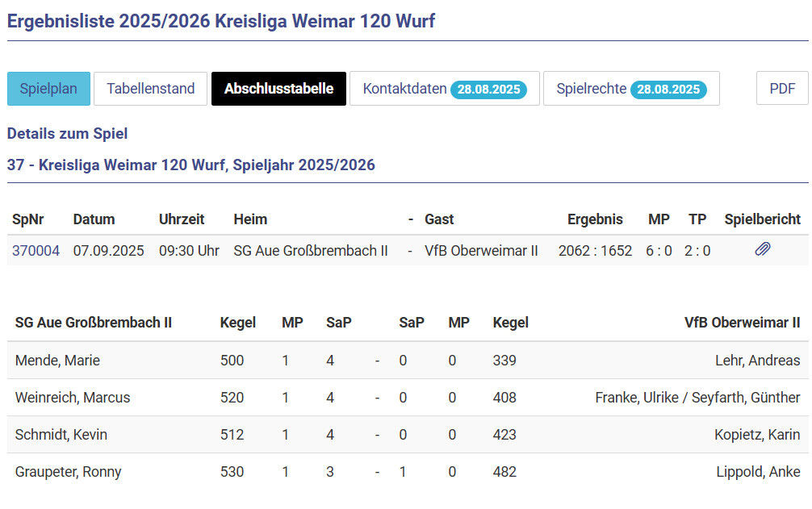Click opponent Kopietz, Karin
This screenshot has width=812, height=509.
(757, 435)
